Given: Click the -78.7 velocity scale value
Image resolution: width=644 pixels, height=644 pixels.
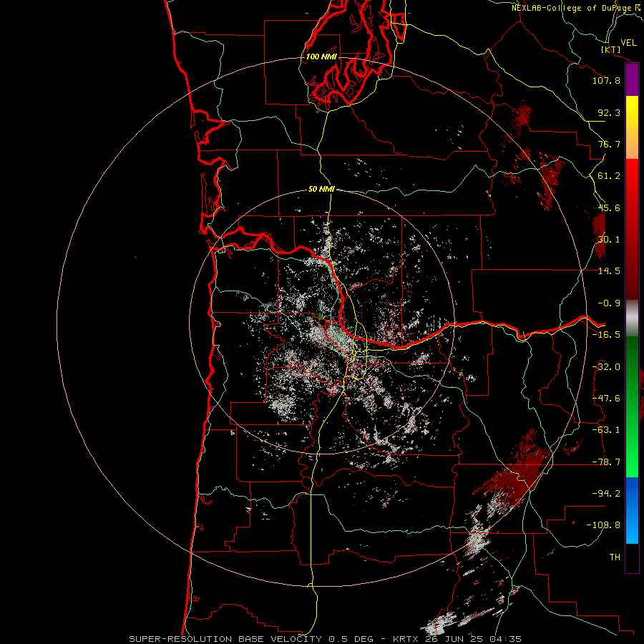Looking at the screenshot, I should coord(606,462).
